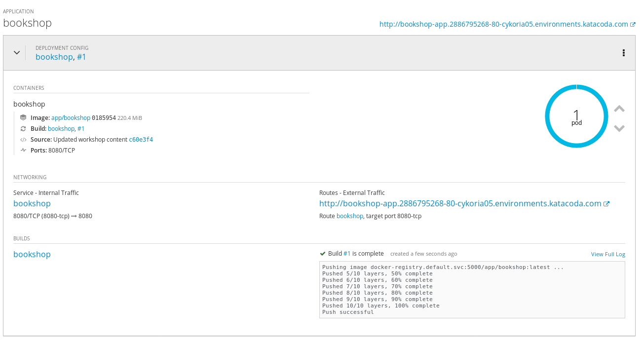Open source commit c60e3f4 link

click(141, 140)
